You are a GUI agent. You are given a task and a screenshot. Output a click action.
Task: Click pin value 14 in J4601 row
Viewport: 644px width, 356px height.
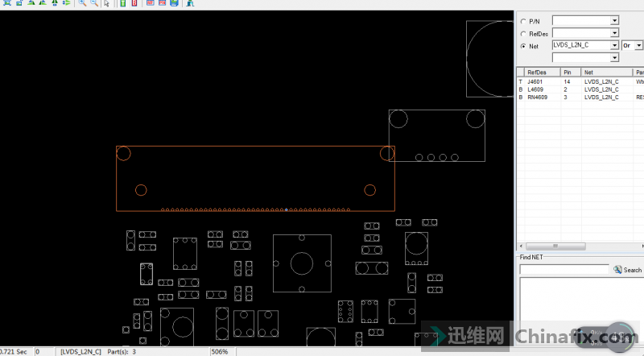[567, 82]
